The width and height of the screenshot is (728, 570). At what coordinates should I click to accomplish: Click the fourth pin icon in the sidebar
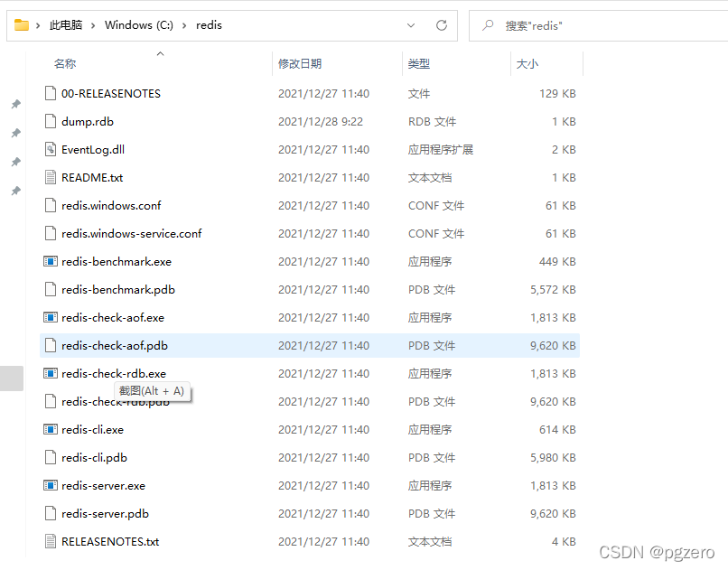click(x=16, y=191)
